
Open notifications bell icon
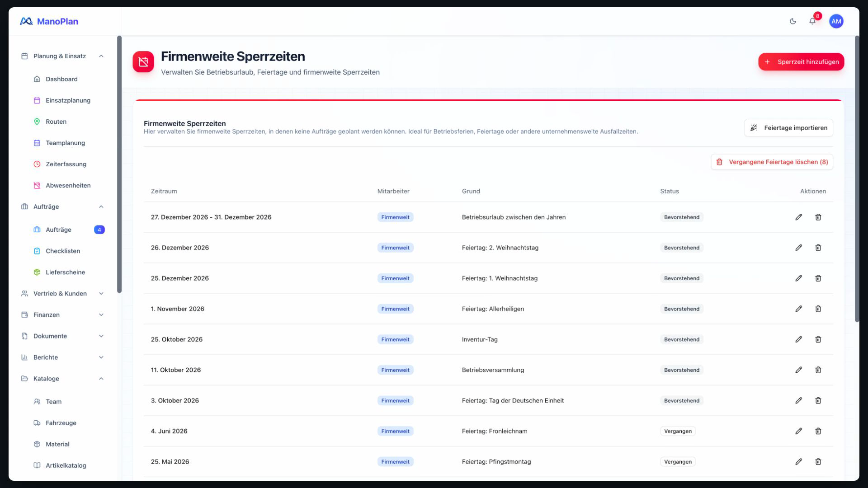click(812, 21)
